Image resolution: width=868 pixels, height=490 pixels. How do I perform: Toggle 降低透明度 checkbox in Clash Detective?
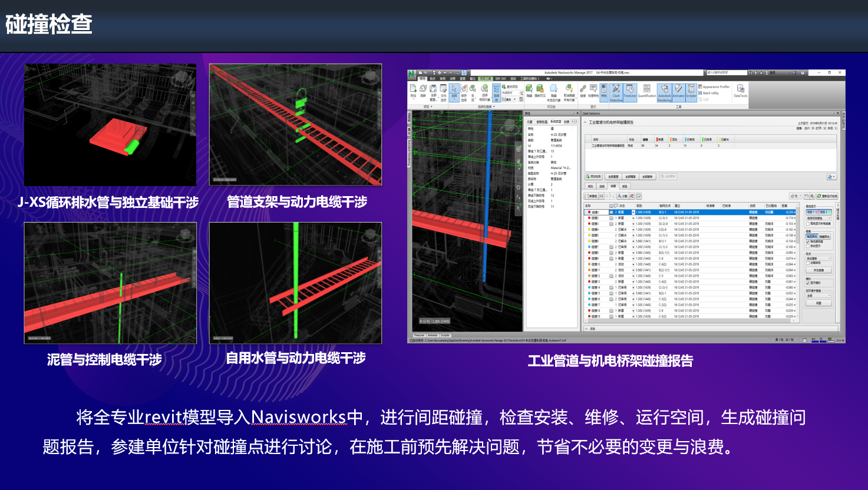(x=808, y=241)
